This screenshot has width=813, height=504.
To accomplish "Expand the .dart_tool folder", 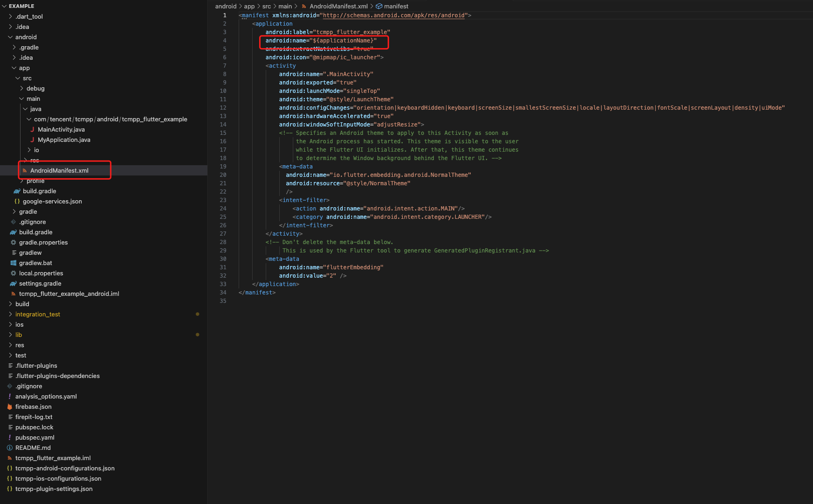I will click(x=10, y=16).
